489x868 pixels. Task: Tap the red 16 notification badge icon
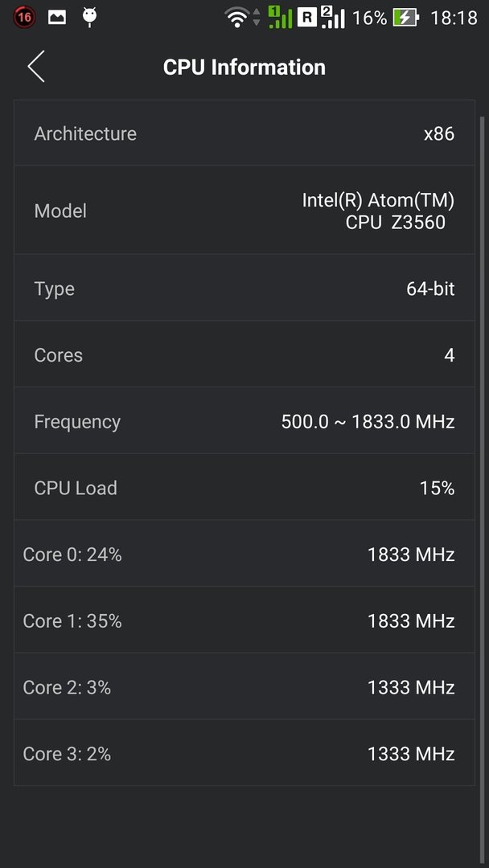tap(24, 17)
